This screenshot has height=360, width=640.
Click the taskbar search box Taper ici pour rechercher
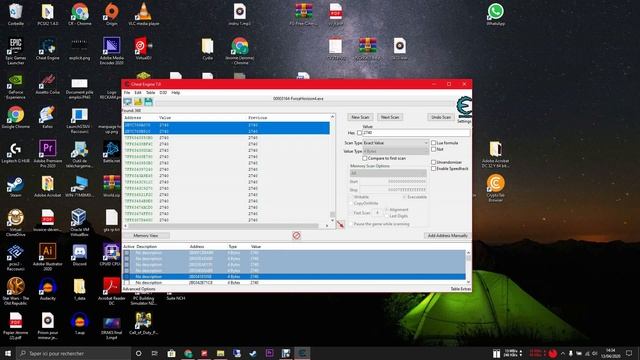(73, 353)
